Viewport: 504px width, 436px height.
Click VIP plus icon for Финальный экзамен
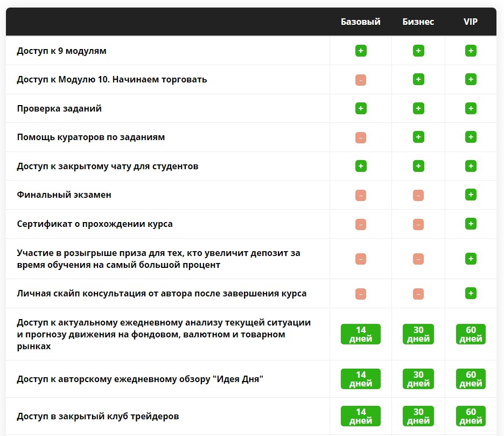(x=471, y=195)
